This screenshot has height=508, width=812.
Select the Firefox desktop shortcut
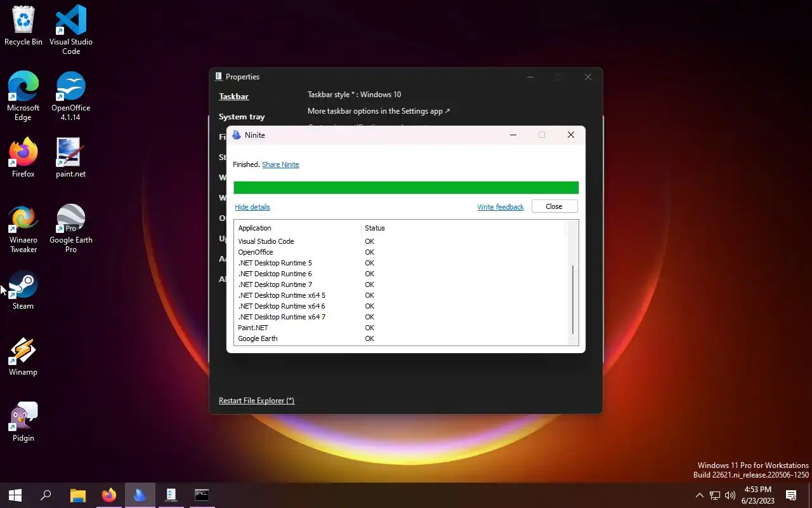(x=23, y=157)
